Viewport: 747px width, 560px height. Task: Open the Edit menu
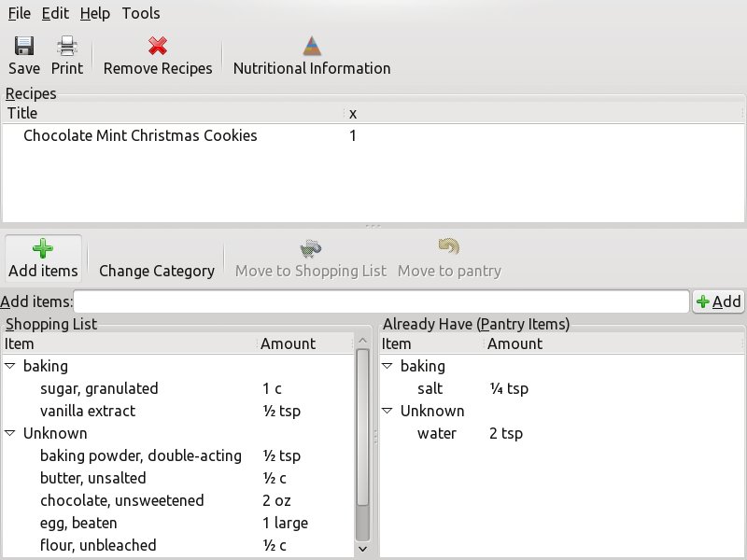55,13
